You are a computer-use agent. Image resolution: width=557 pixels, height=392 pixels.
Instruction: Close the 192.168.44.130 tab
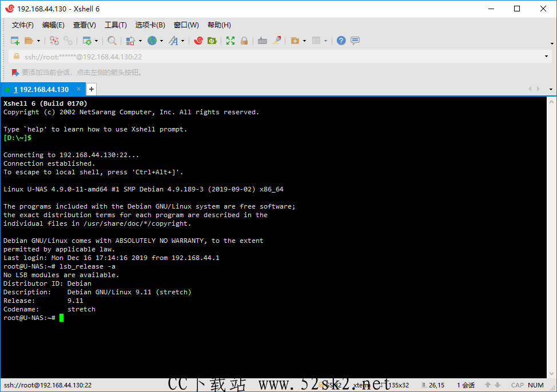coord(79,89)
